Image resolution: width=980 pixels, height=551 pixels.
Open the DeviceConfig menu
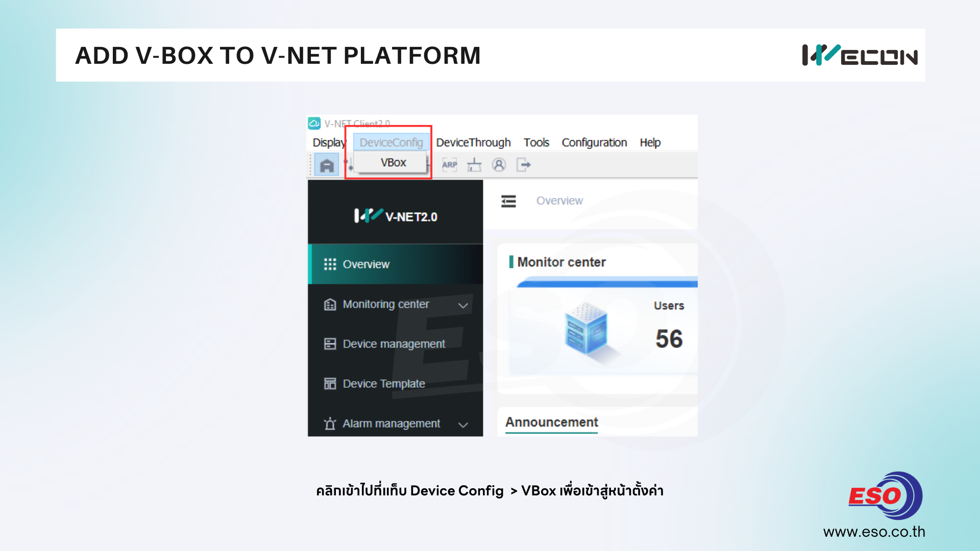coord(391,142)
